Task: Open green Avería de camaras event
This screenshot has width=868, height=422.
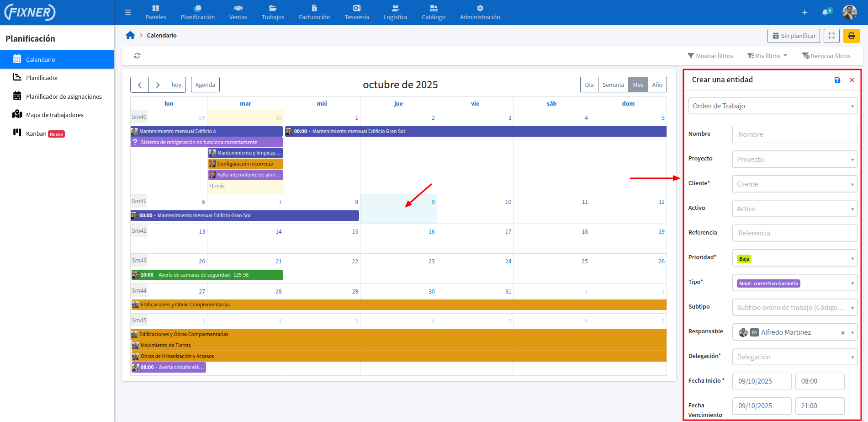Action: (x=207, y=275)
